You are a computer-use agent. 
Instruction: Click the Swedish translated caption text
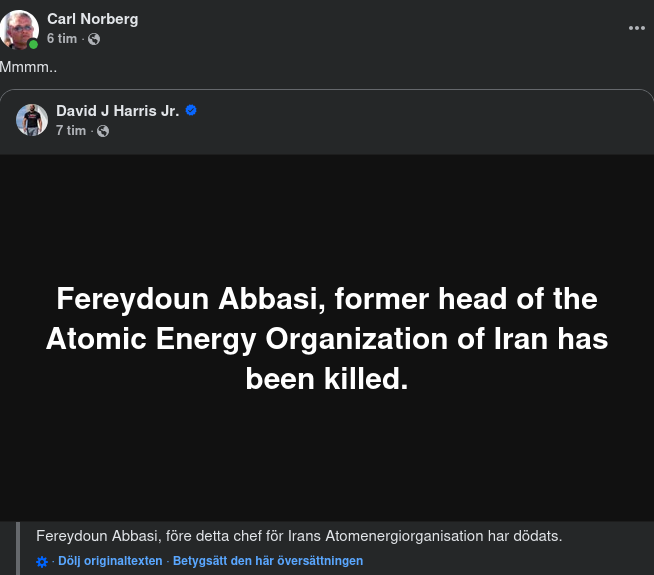click(299, 536)
